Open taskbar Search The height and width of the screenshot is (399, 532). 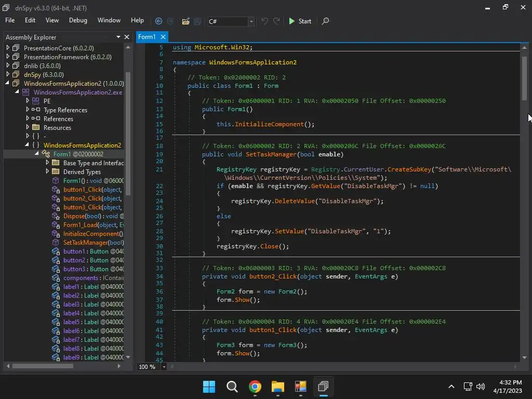pos(232,387)
